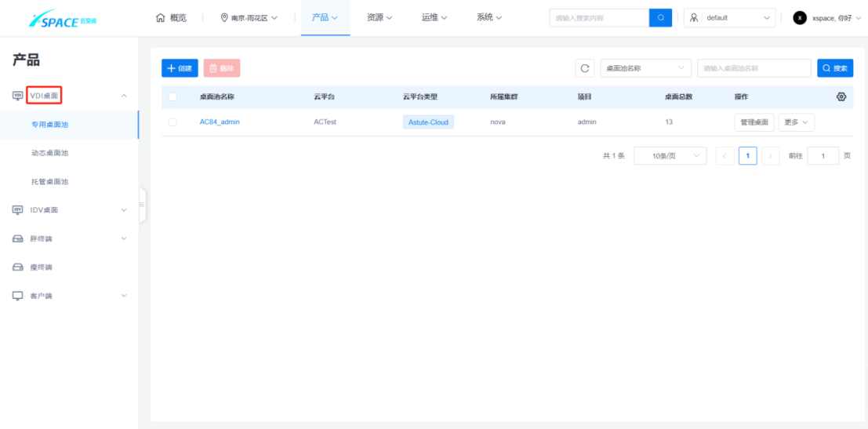
Task: Click the refresh icon beside the filter
Action: pyautogui.click(x=585, y=68)
